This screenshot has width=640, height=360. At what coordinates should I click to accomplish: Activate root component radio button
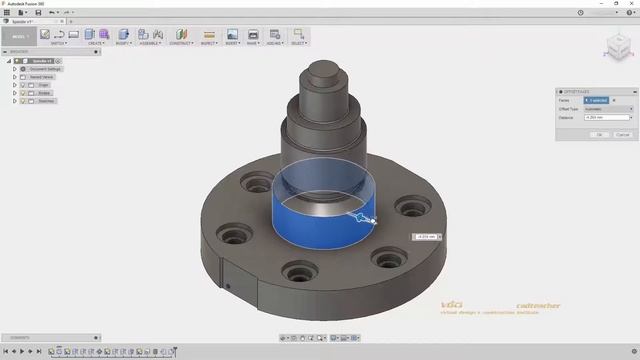coord(58,61)
